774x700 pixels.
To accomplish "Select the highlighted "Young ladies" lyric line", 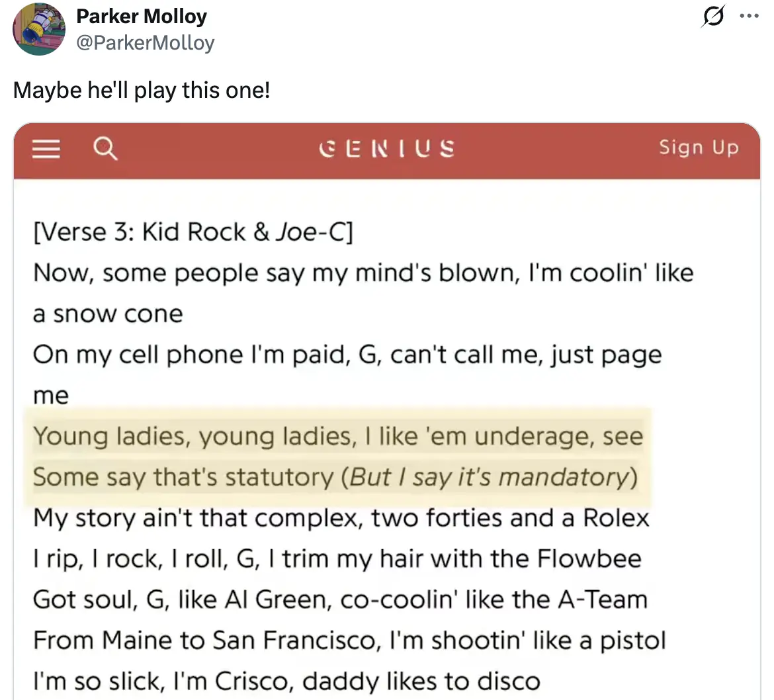I will (x=337, y=436).
